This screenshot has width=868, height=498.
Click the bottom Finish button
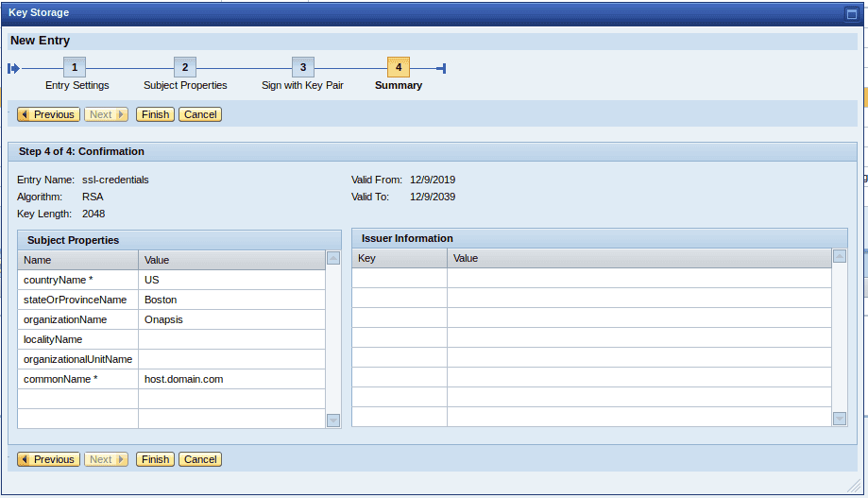(155, 459)
